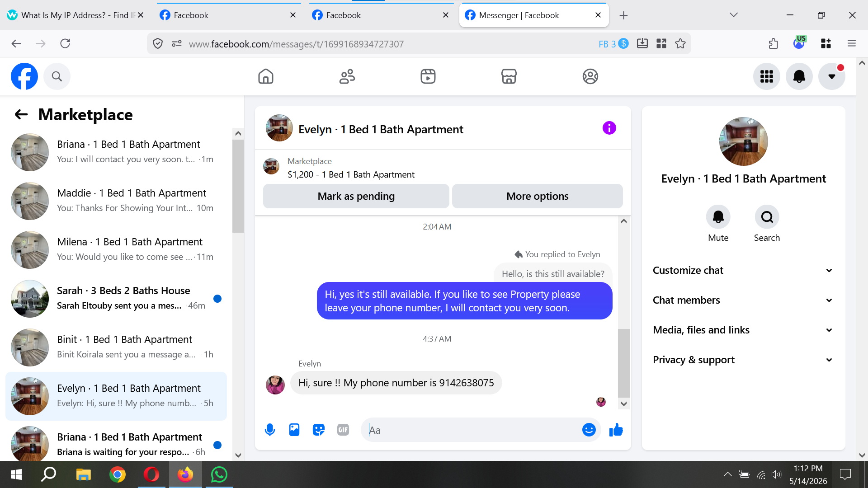The image size is (868, 488).
Task: Open the emoji picker in message box
Action: coord(589,430)
